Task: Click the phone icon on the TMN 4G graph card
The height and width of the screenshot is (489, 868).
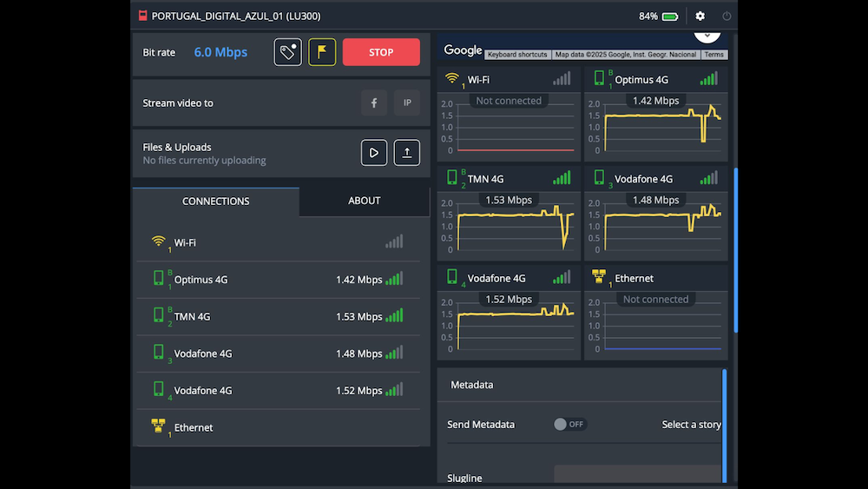Action: point(452,177)
